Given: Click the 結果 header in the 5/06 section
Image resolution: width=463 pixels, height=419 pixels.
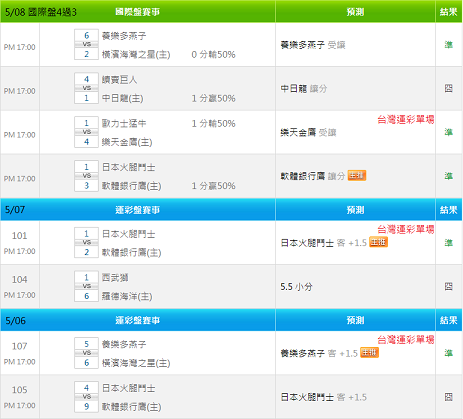Looking at the screenshot, I should point(448,320).
